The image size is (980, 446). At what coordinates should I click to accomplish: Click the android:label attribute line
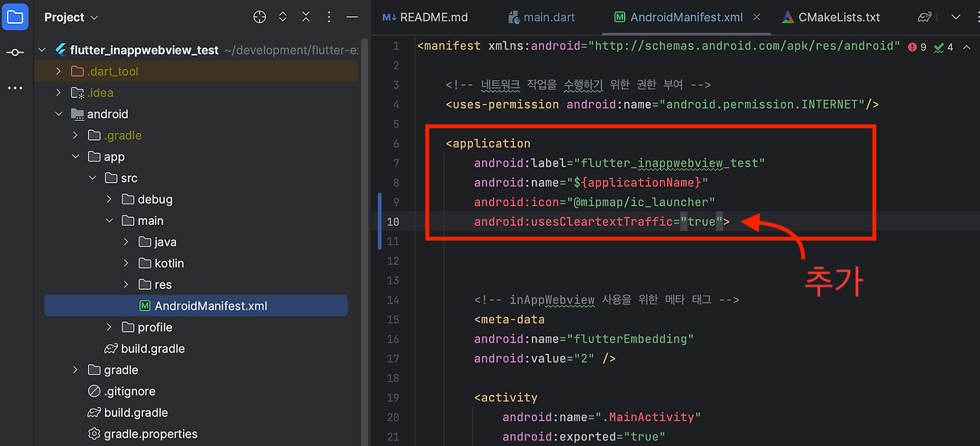[619, 163]
